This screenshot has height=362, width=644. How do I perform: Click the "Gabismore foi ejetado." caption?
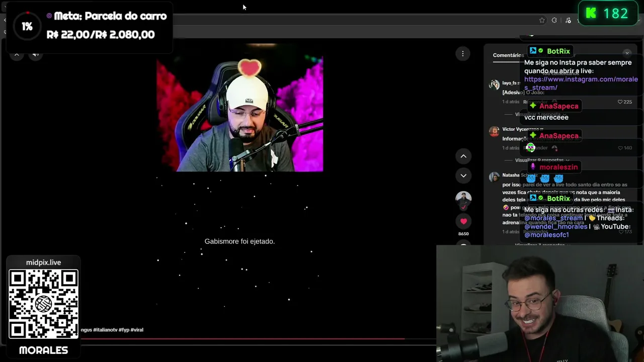pyautogui.click(x=239, y=241)
